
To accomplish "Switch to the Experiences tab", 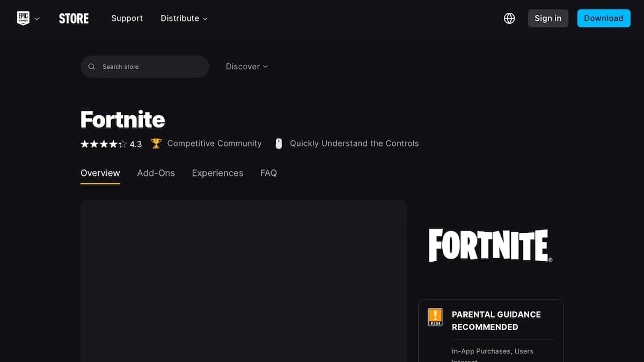I will pos(217,173).
